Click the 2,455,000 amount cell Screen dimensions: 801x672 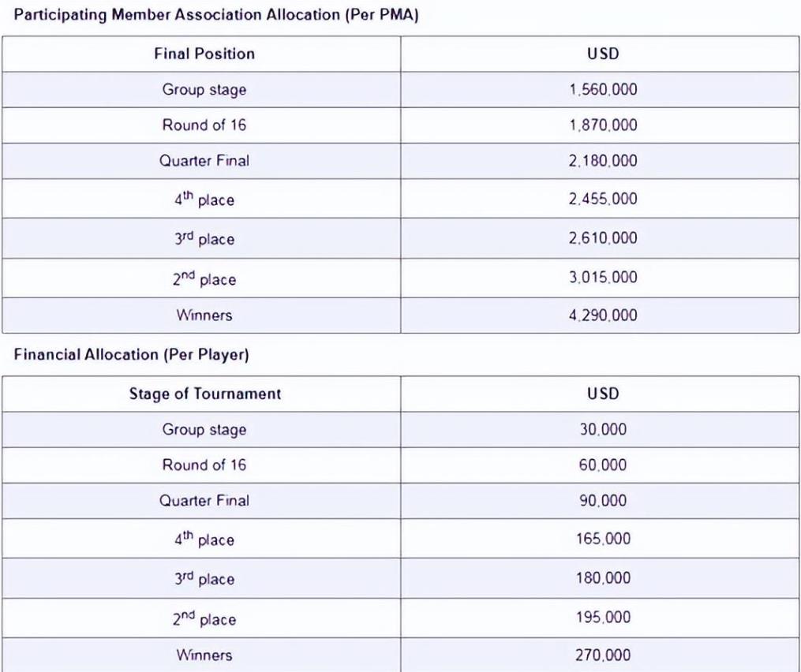[x=603, y=200]
